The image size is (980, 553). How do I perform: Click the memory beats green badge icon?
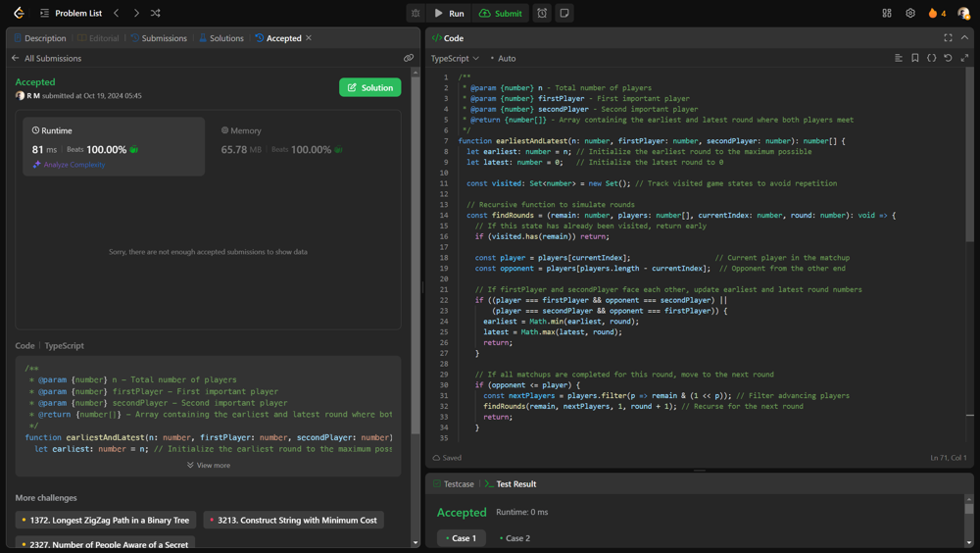(x=338, y=149)
